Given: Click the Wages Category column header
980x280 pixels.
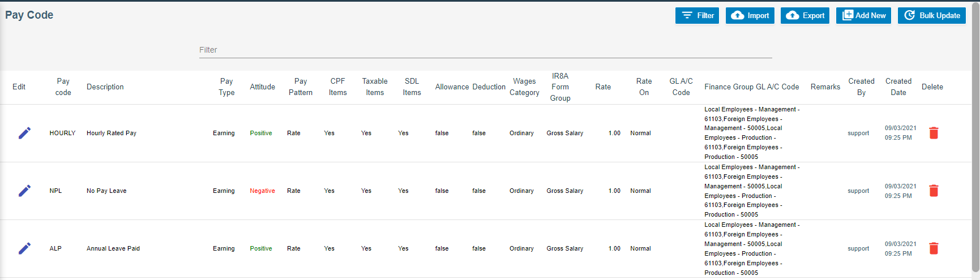Looking at the screenshot, I should (524, 87).
